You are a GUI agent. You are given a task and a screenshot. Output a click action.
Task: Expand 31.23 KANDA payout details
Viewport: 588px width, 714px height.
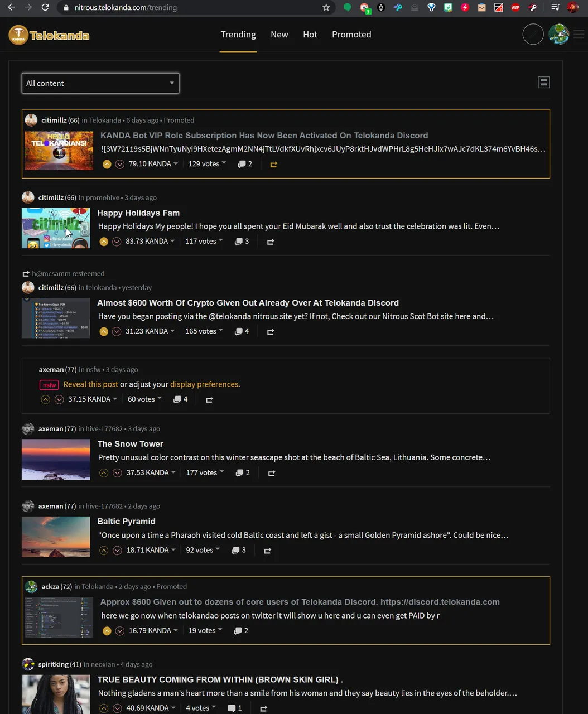(x=150, y=331)
